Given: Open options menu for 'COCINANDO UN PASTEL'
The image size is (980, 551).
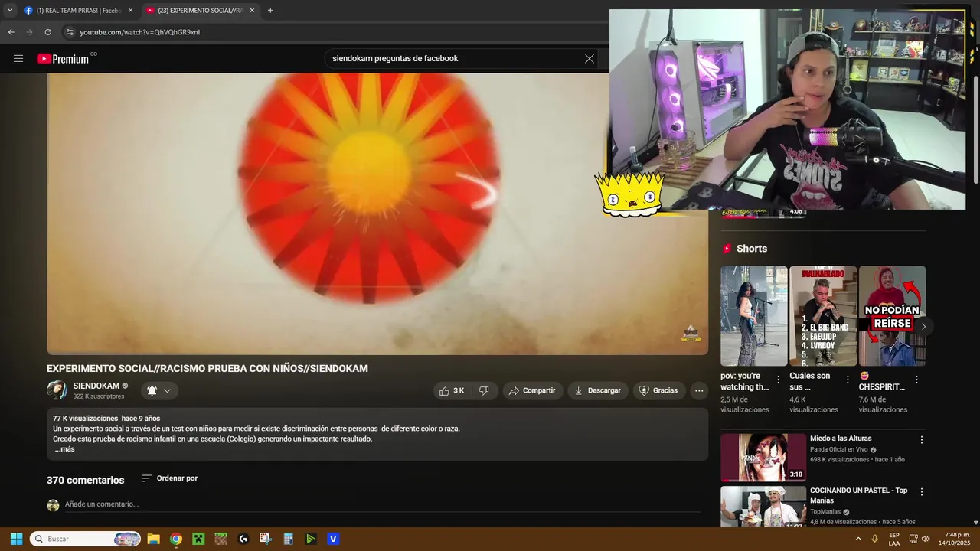Looking at the screenshot, I should click(922, 492).
